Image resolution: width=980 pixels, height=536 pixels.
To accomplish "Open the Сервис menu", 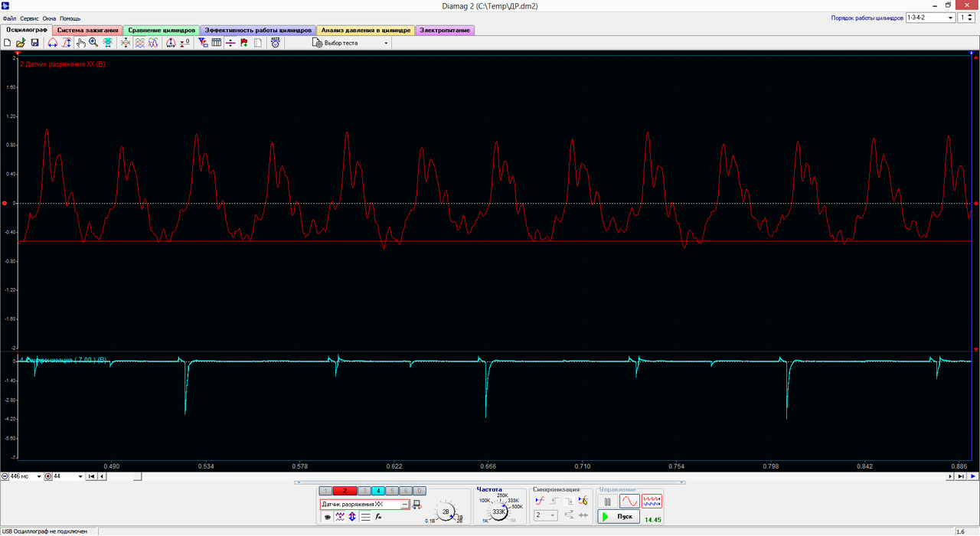I will (30, 18).
